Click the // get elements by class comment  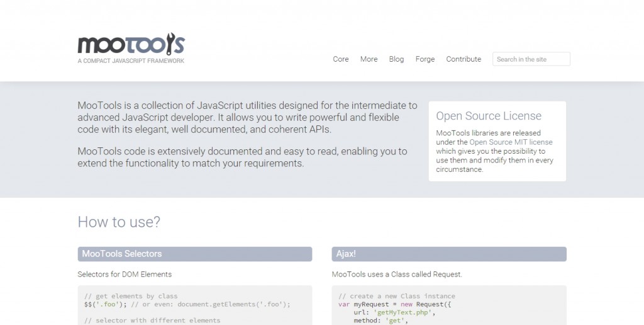click(131, 296)
